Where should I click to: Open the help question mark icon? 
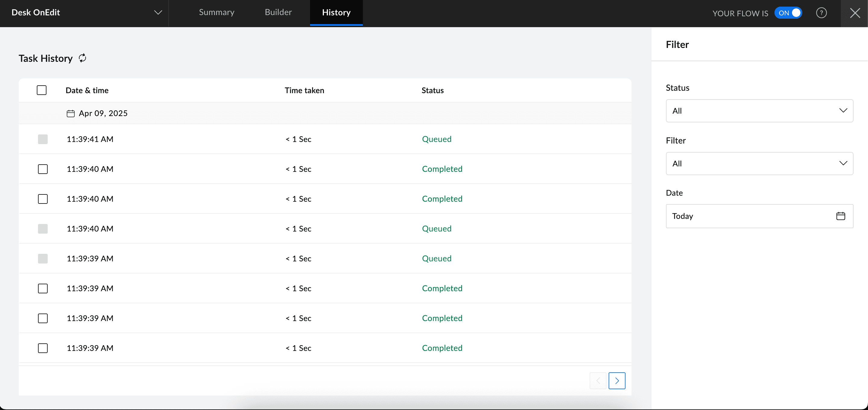pos(821,13)
